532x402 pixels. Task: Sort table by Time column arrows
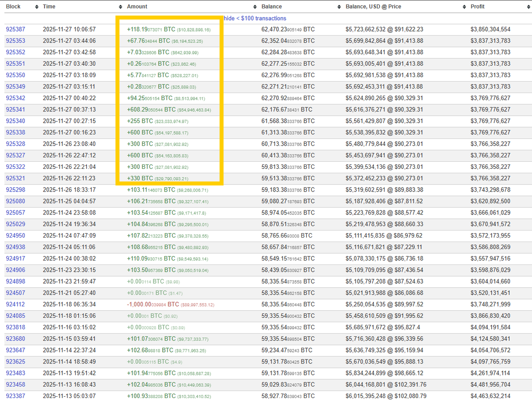coord(121,7)
